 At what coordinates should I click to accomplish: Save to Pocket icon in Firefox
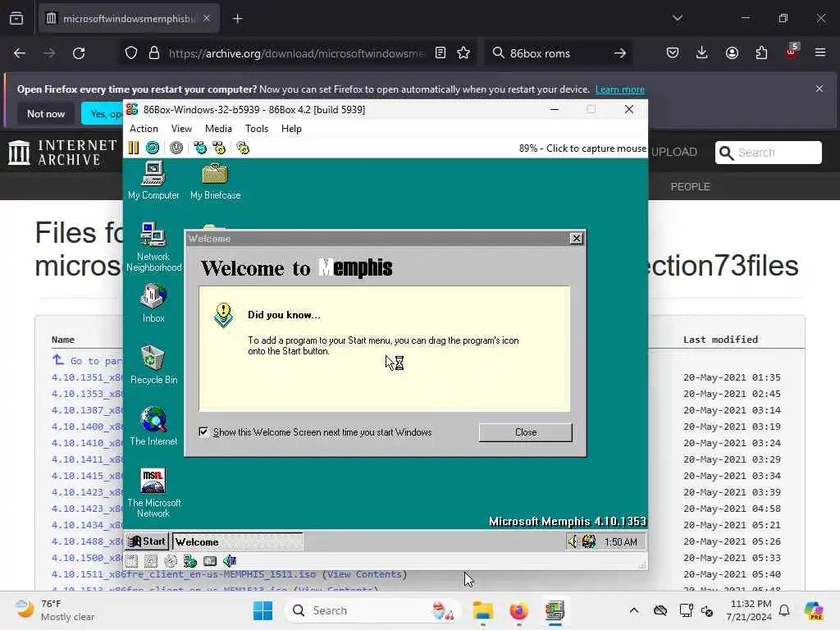pos(673,52)
